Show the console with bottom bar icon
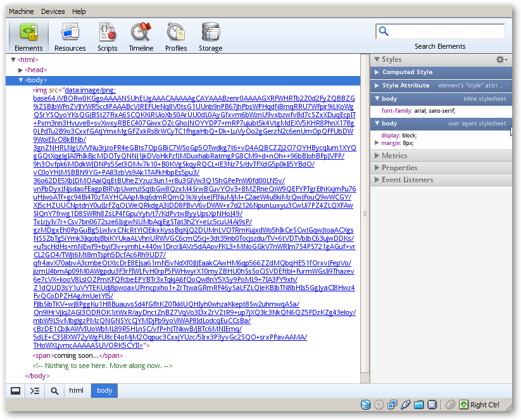The image size is (521, 420). pyautogui.click(x=35, y=391)
